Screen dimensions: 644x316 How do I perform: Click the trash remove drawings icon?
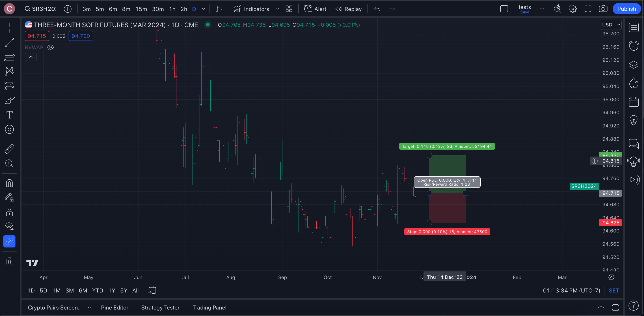click(x=9, y=261)
